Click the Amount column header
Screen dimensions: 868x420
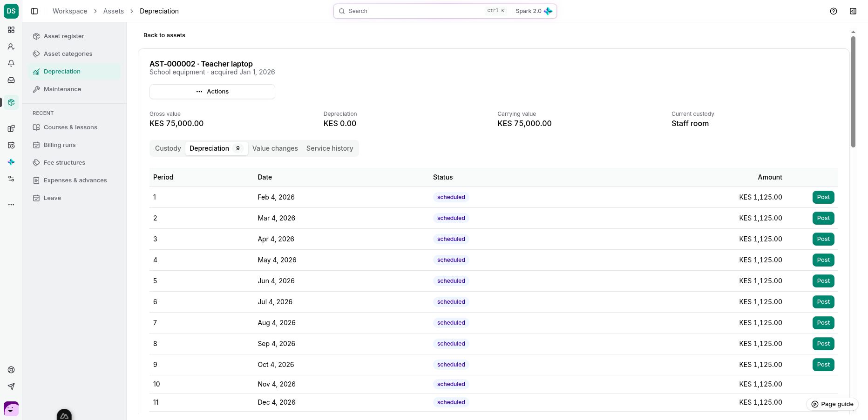770,177
